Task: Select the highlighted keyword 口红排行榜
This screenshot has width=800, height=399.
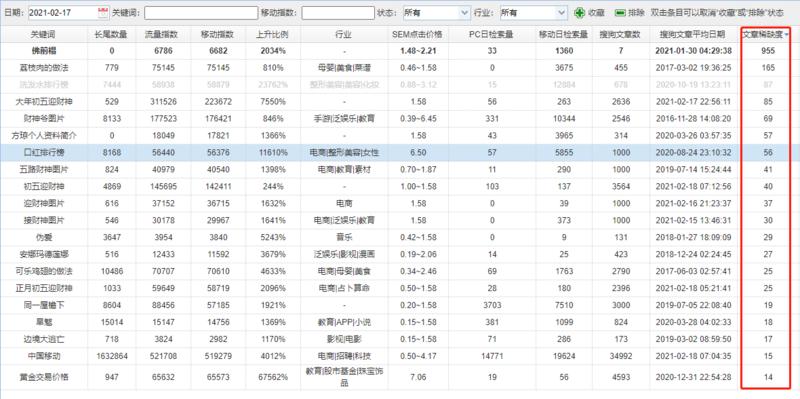Action: (43, 153)
